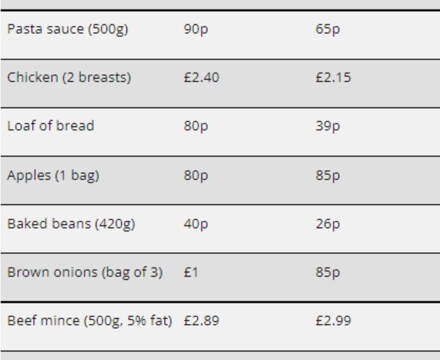Click the £2.40 chicken price

pos(202,78)
